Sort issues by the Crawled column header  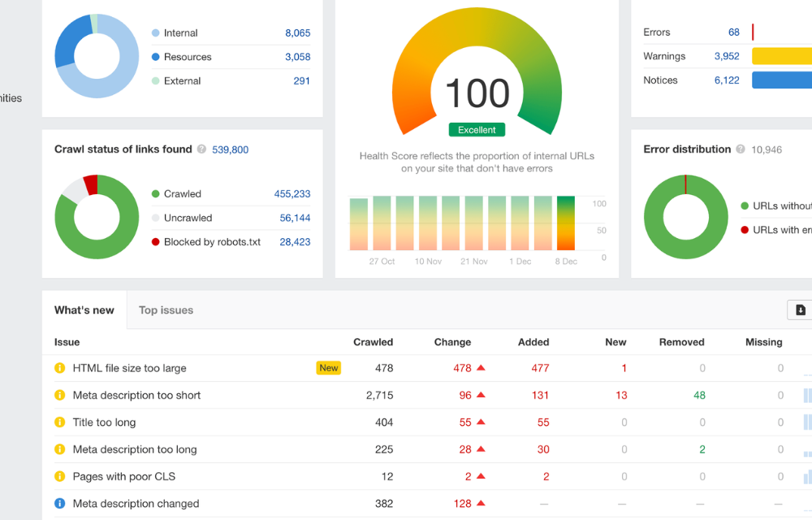(373, 342)
